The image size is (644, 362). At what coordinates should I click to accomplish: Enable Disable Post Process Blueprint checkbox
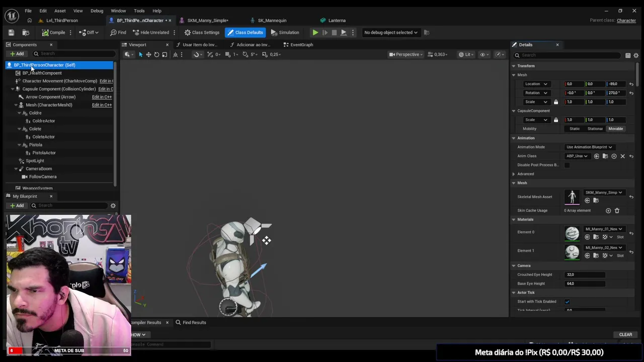click(x=567, y=165)
